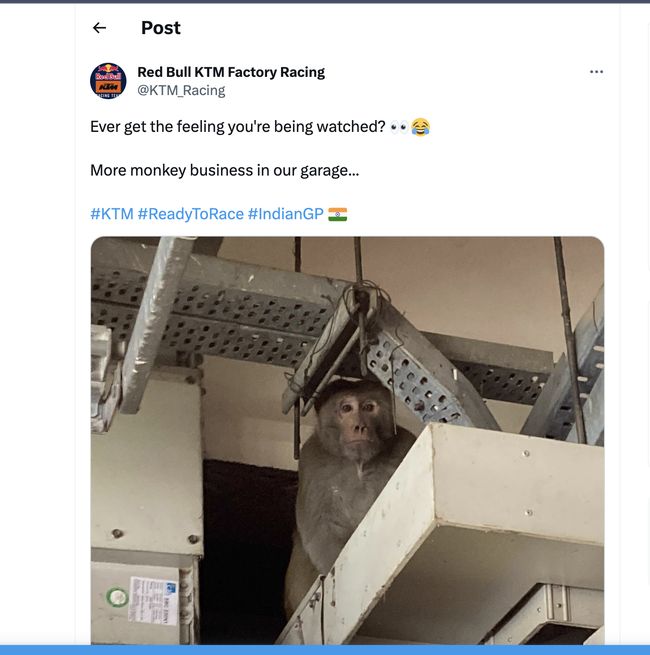Click the text 'Ever get the feeling you're being watched?'
This screenshot has height=655, width=650.
(238, 127)
